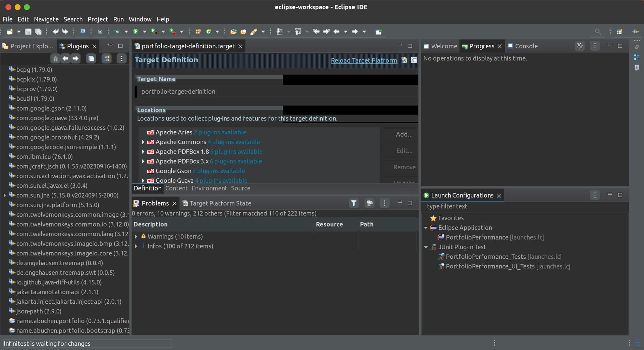Click Remove All Finished Operations icon in Progress
The height and width of the screenshot is (350, 644).
580,46
